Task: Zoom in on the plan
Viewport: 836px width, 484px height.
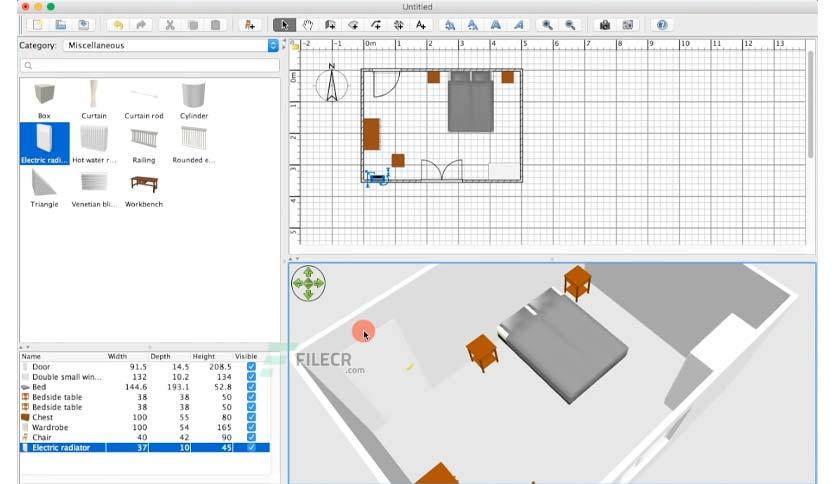Action: click(x=547, y=25)
